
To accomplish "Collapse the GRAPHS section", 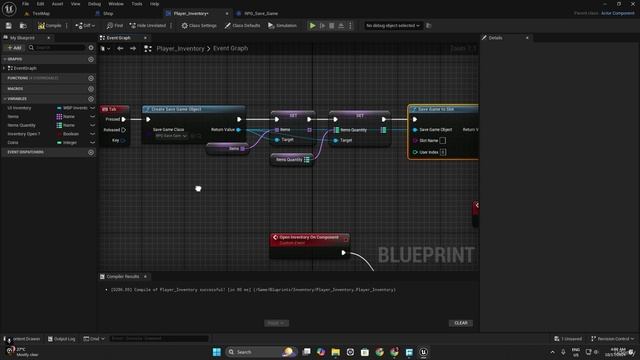I will [5, 59].
